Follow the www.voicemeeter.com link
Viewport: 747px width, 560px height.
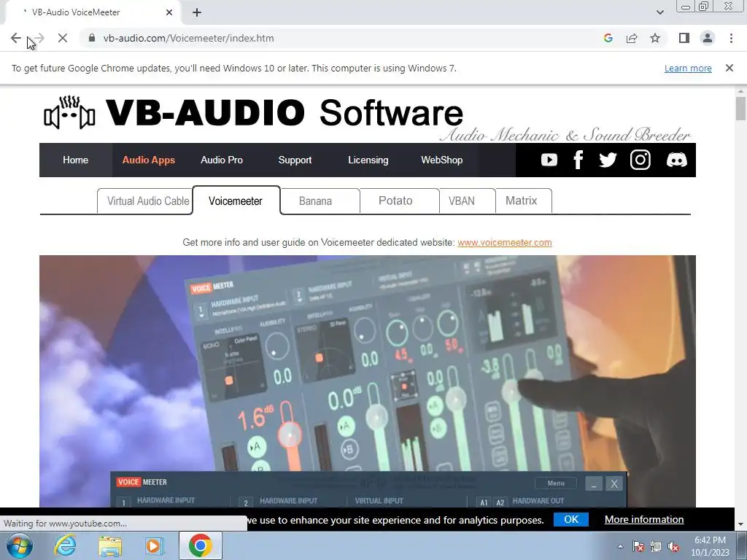click(x=505, y=242)
